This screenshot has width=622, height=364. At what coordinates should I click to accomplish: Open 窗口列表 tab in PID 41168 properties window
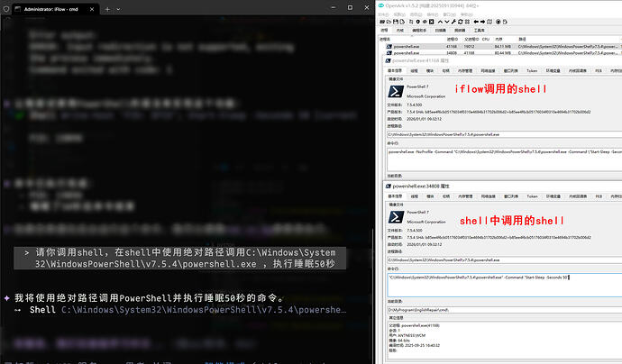pos(511,70)
